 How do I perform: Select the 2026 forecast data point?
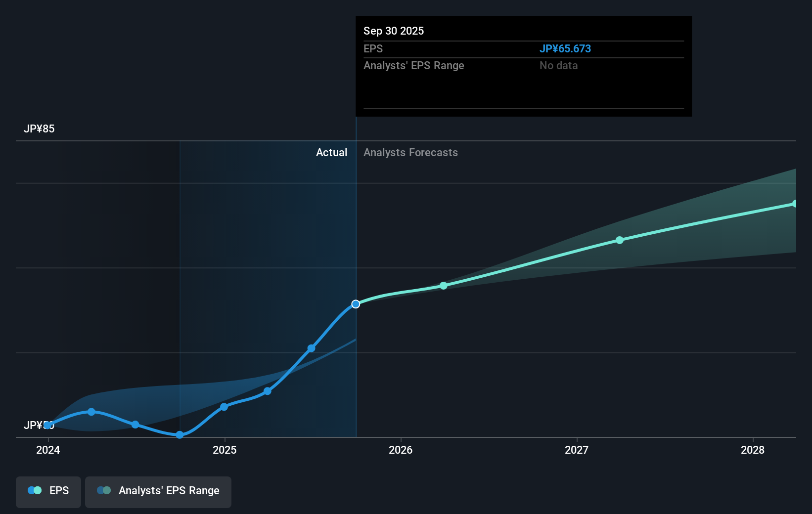pos(443,285)
